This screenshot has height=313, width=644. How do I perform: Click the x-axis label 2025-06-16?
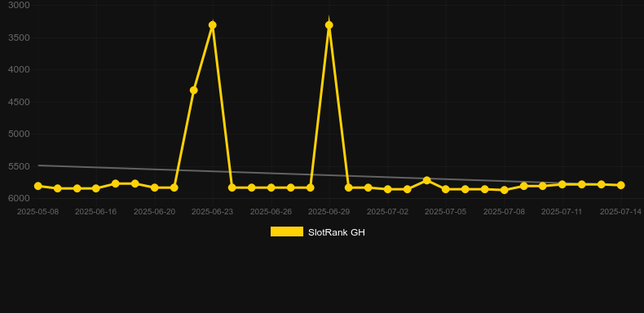tap(95, 212)
